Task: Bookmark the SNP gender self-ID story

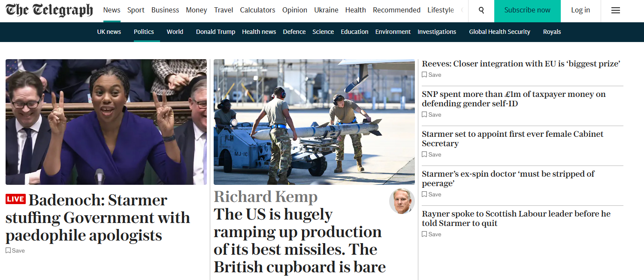Action: (432, 114)
